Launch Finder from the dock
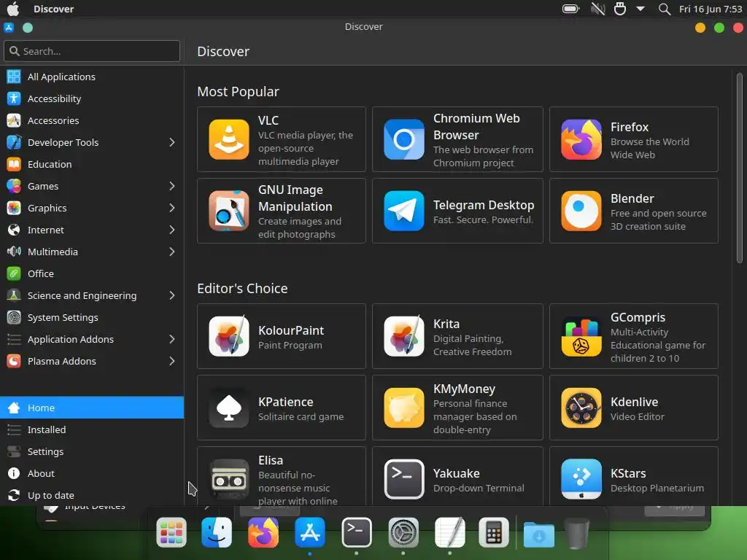This screenshot has height=560, width=747. click(x=217, y=532)
